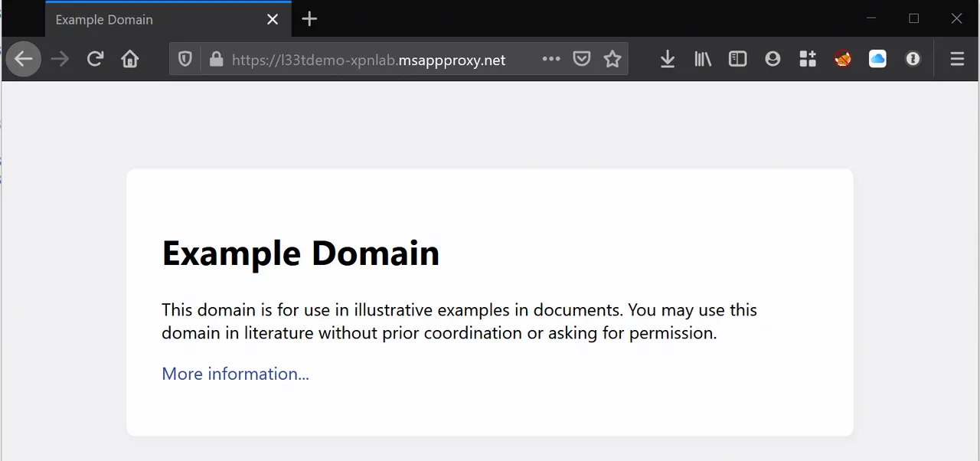The image size is (980, 461).
Task: Open page actions three-dot menu
Action: [550, 59]
